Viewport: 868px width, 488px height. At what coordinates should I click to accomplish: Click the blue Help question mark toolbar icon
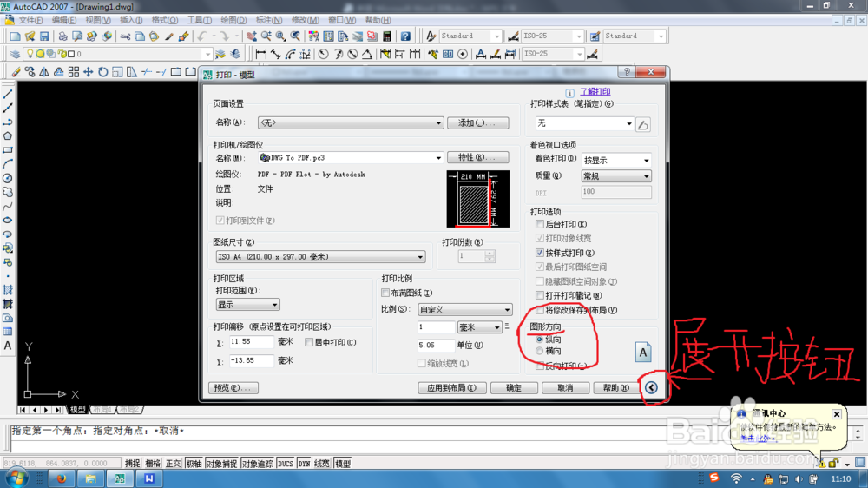(x=405, y=36)
